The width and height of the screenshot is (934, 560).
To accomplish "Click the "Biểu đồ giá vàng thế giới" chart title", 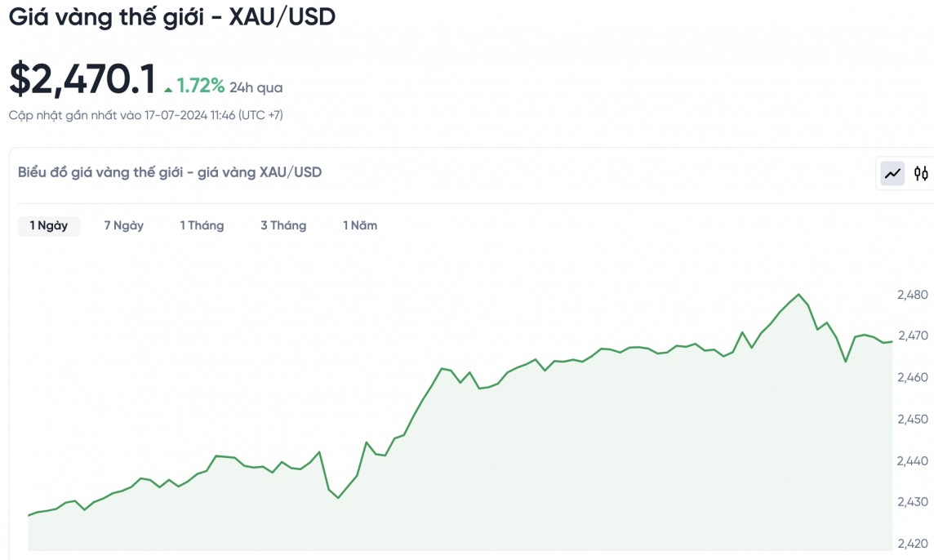I will point(170,172).
